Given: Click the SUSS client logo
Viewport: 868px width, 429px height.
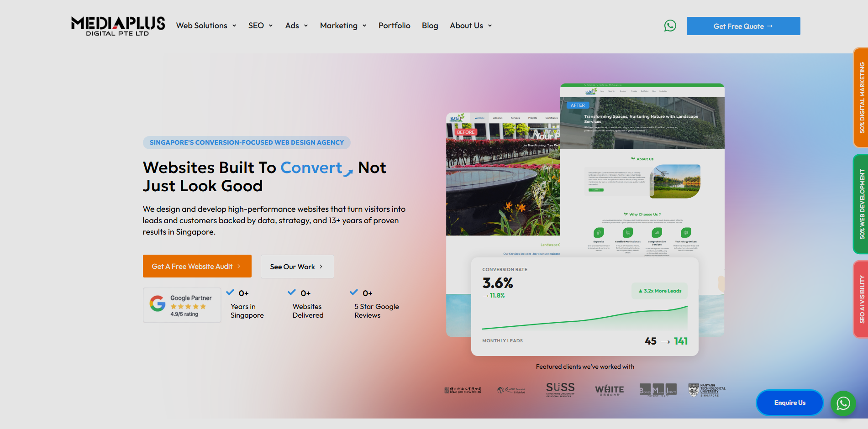Looking at the screenshot, I should (x=560, y=390).
